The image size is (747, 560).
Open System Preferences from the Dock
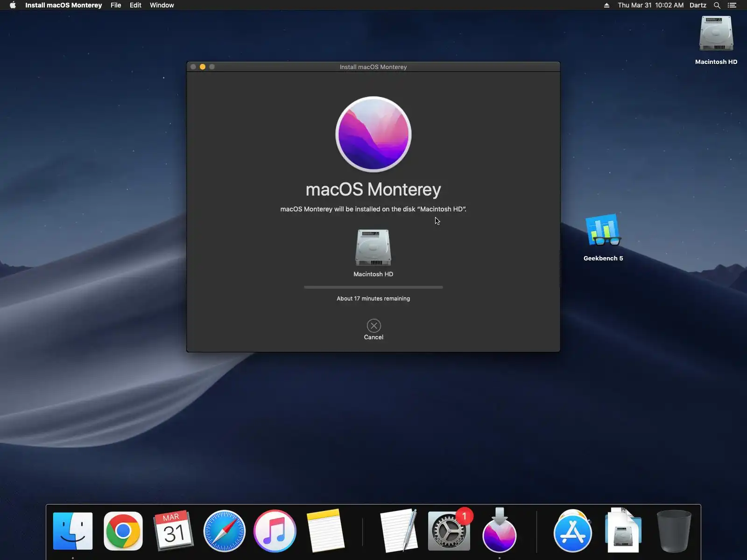(449, 531)
